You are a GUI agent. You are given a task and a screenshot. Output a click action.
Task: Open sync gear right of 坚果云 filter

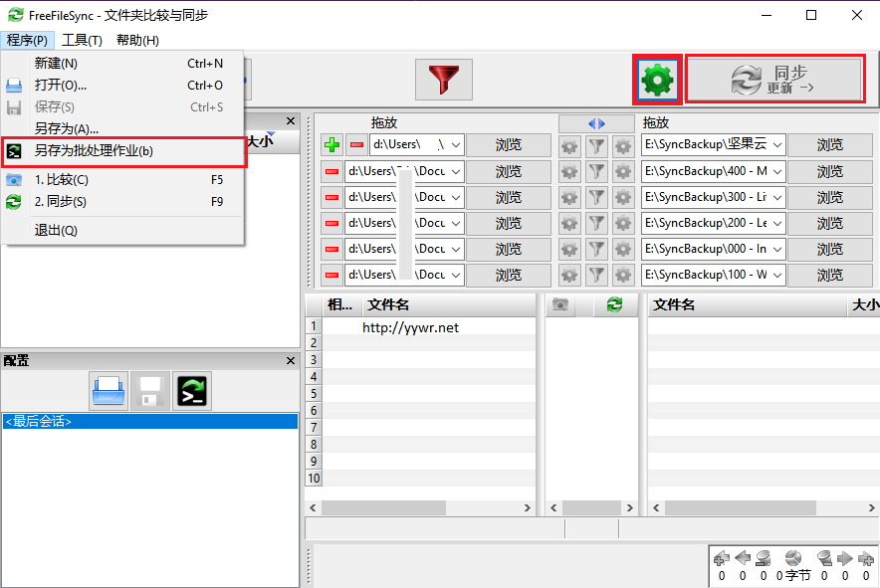tap(622, 146)
